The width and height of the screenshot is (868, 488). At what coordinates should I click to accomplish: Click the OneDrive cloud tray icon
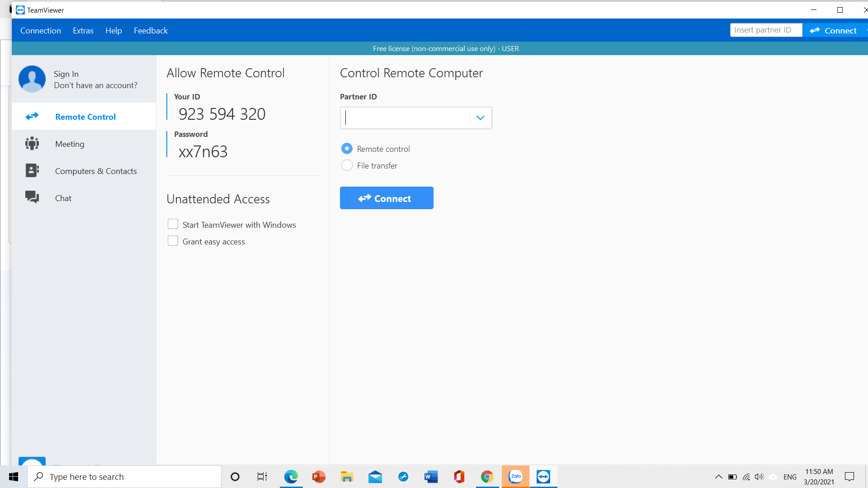(774, 477)
